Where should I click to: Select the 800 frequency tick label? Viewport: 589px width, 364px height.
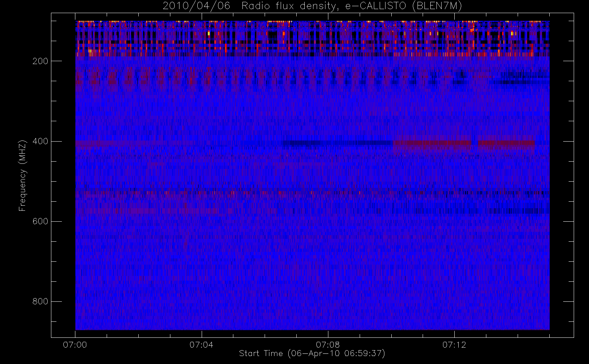tap(40, 301)
